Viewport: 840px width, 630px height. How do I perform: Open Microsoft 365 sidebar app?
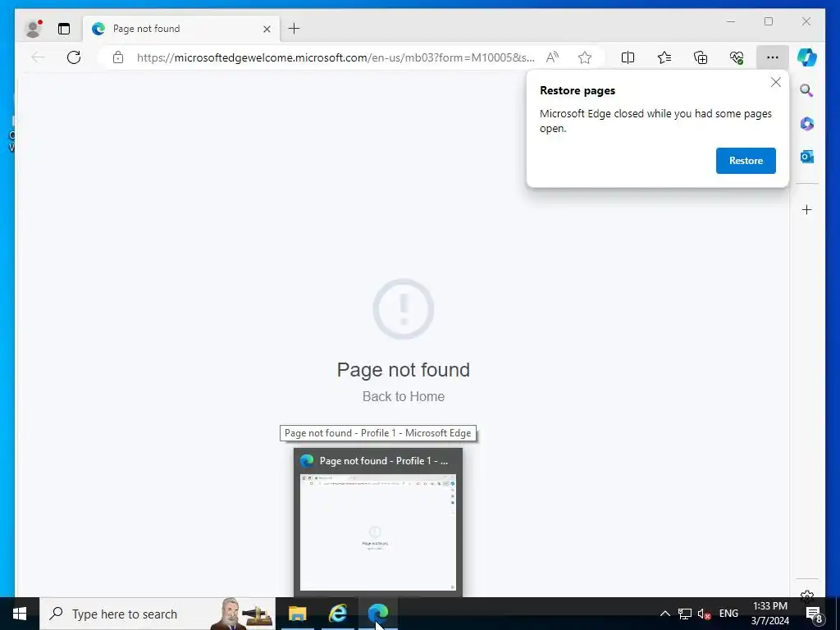click(x=807, y=124)
